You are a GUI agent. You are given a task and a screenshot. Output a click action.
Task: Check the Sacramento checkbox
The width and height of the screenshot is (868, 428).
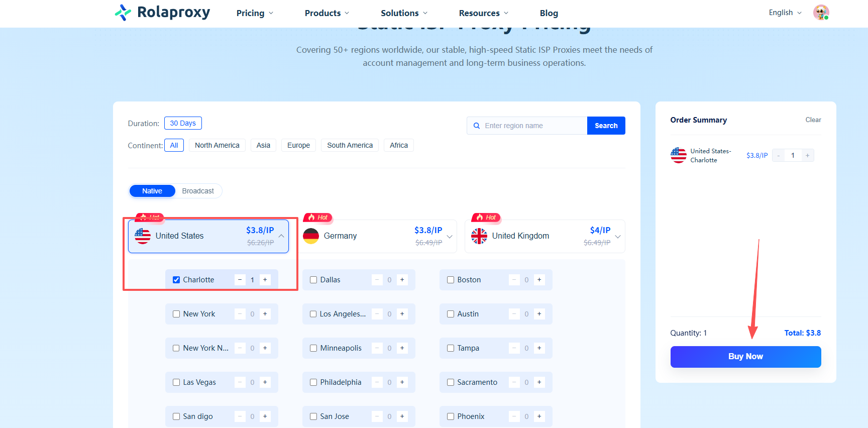(x=451, y=382)
